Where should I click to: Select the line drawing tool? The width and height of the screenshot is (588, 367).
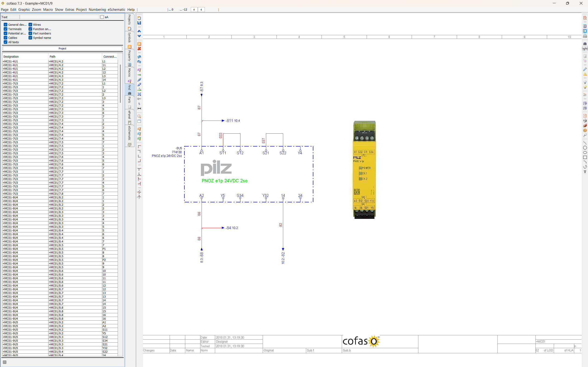585,143
